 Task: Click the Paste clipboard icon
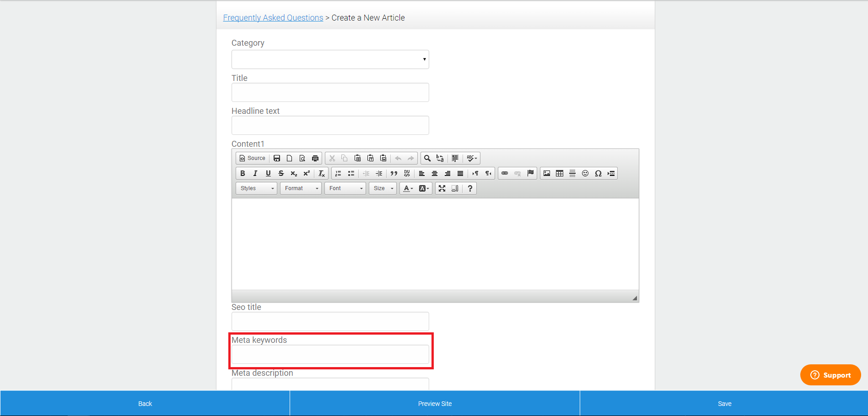point(358,158)
